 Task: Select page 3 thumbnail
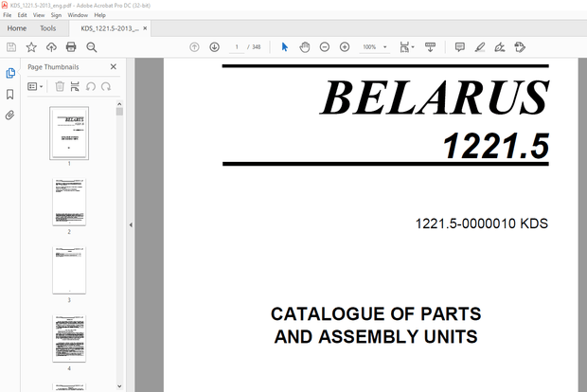69,270
